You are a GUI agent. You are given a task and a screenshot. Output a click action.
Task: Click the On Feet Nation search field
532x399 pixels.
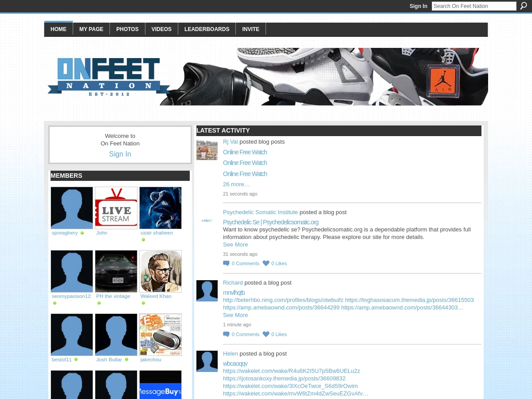tap(474, 6)
